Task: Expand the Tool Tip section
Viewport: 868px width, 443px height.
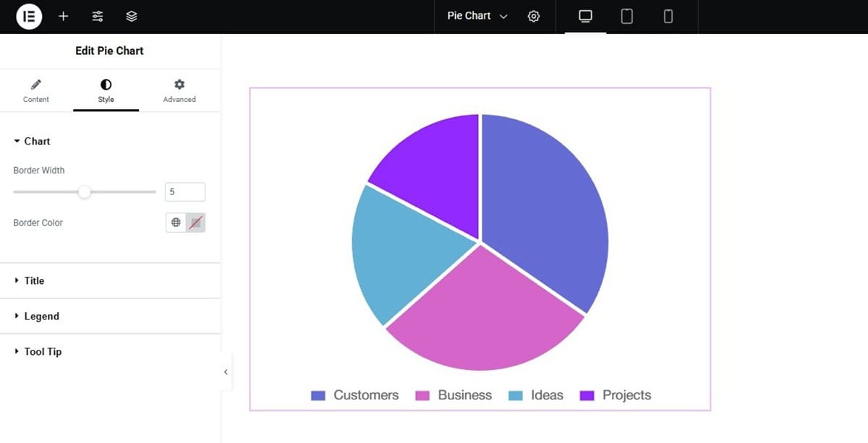Action: click(110, 351)
